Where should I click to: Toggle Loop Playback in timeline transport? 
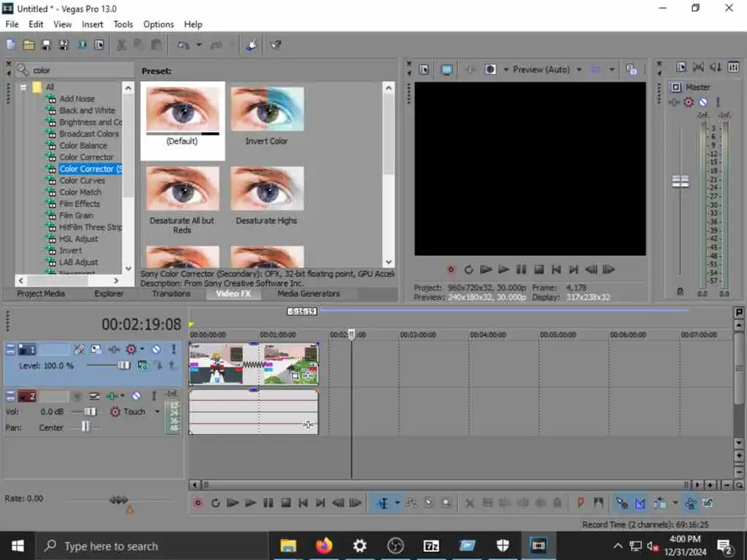(215, 503)
